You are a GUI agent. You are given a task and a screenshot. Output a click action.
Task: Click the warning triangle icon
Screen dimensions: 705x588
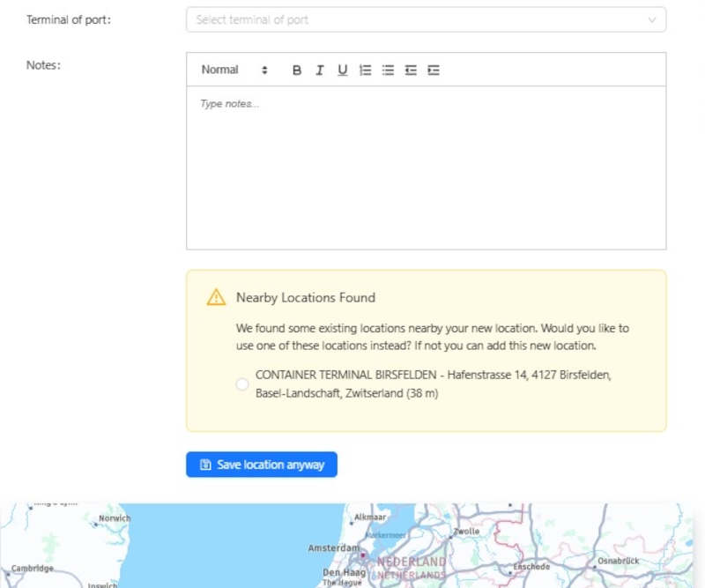coord(216,297)
